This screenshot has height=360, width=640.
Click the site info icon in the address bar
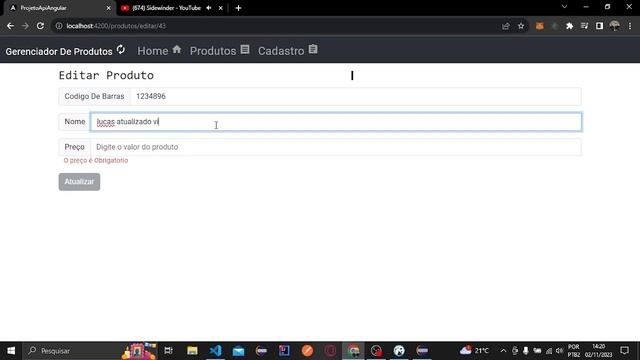coord(59,26)
